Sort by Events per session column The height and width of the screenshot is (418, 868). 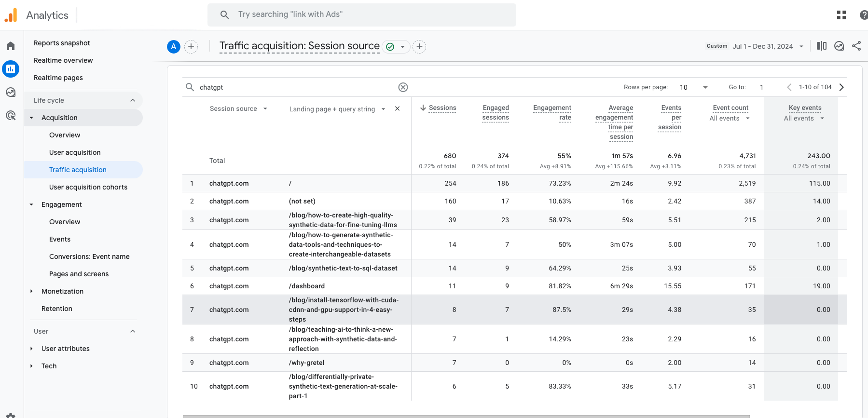pyautogui.click(x=670, y=118)
